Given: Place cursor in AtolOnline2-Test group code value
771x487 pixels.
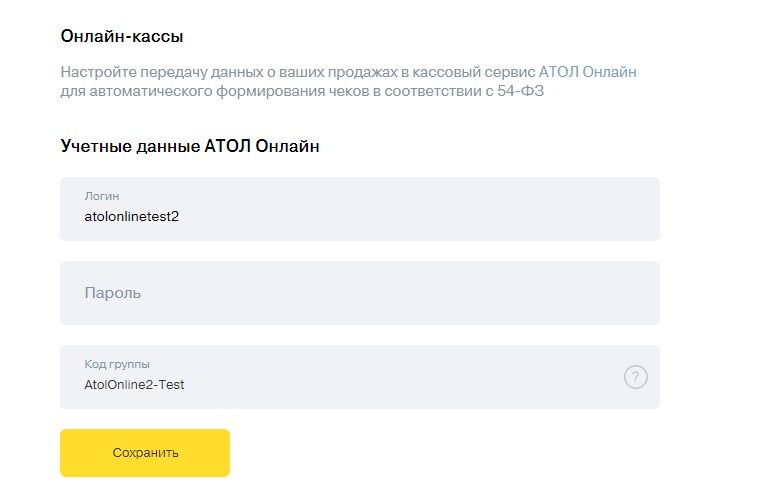Looking at the screenshot, I should (x=134, y=385).
